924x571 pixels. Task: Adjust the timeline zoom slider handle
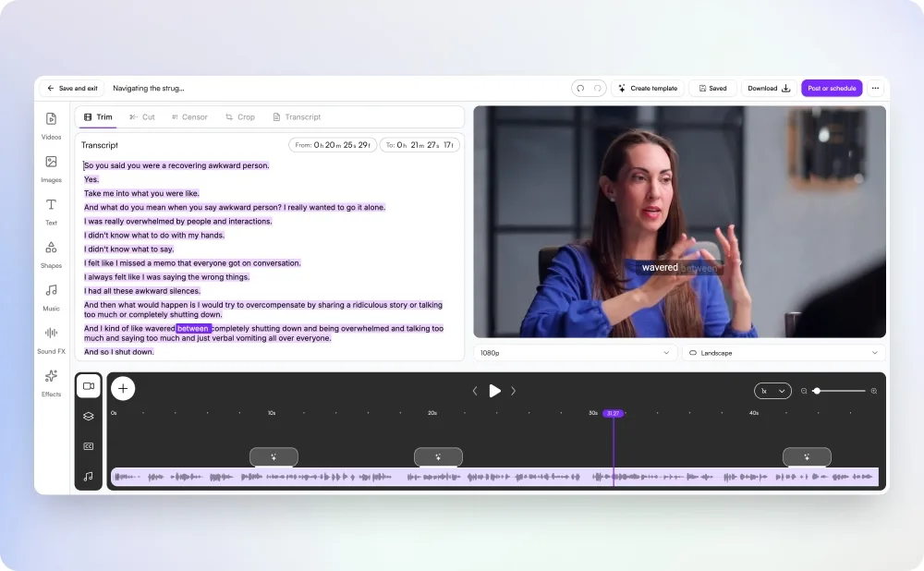[817, 391]
